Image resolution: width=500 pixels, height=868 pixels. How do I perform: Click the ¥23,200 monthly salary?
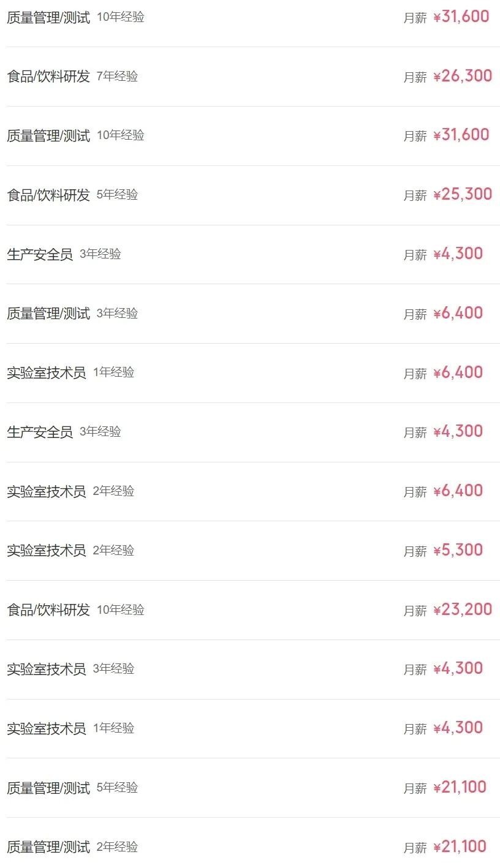pos(462,609)
